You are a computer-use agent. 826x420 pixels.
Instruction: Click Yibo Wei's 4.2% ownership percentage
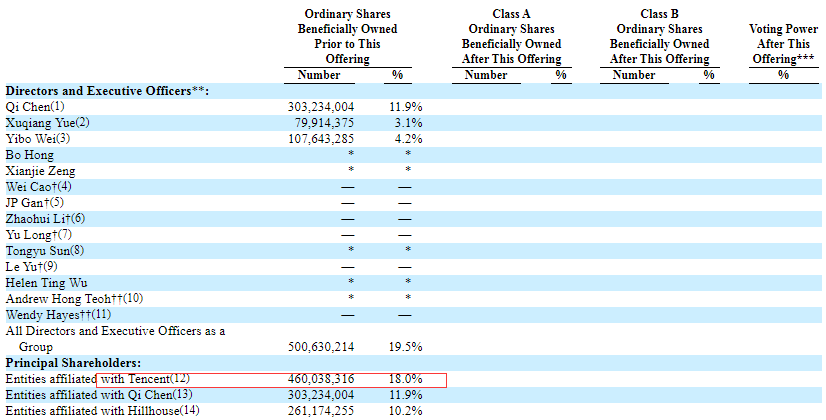404,139
